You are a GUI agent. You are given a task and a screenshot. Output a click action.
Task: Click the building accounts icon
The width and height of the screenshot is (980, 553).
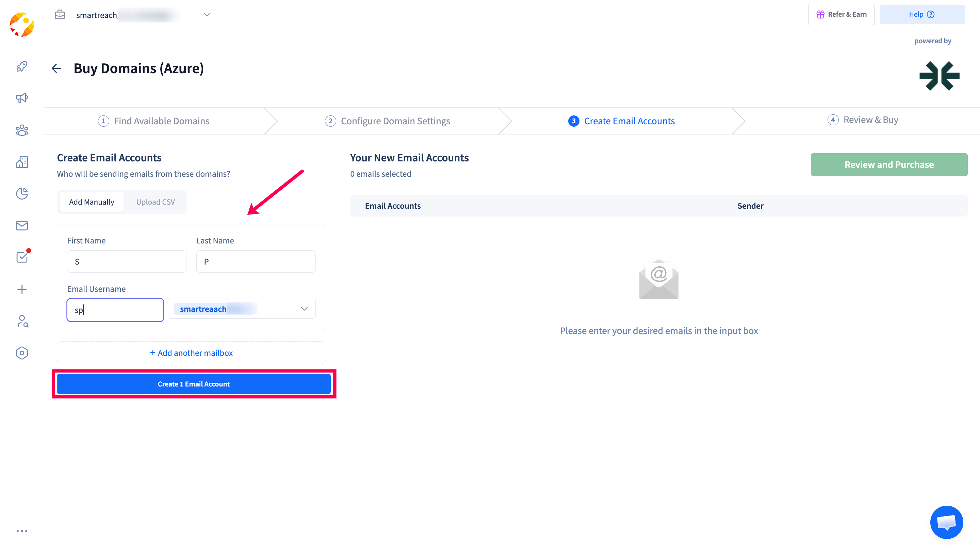click(22, 162)
